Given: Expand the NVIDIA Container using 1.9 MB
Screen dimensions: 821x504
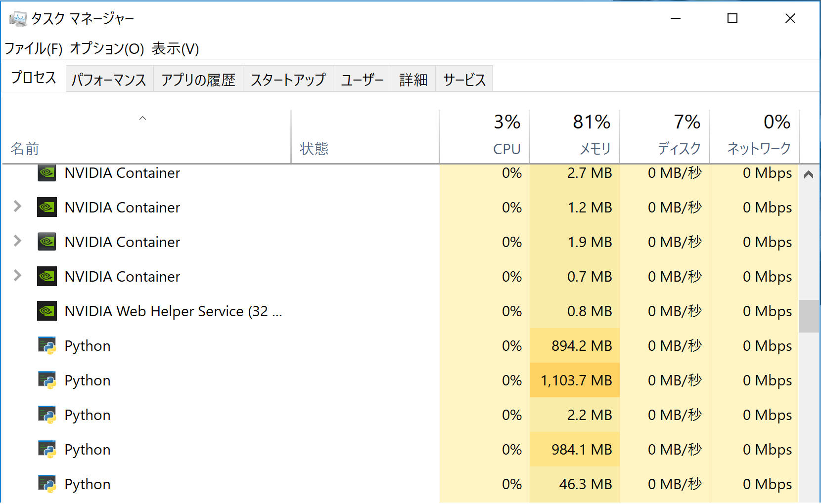Looking at the screenshot, I should click(x=17, y=242).
